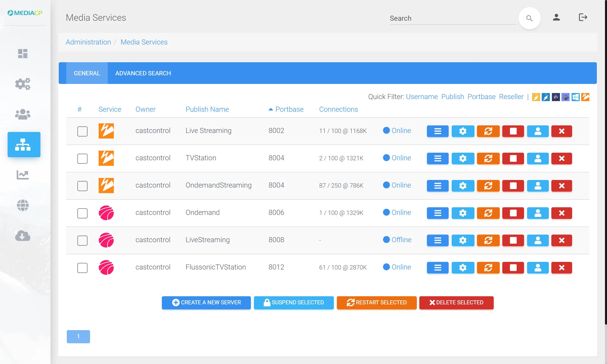Restart the TVStation service with orange refresh icon
607x364 pixels.
pos(488,158)
